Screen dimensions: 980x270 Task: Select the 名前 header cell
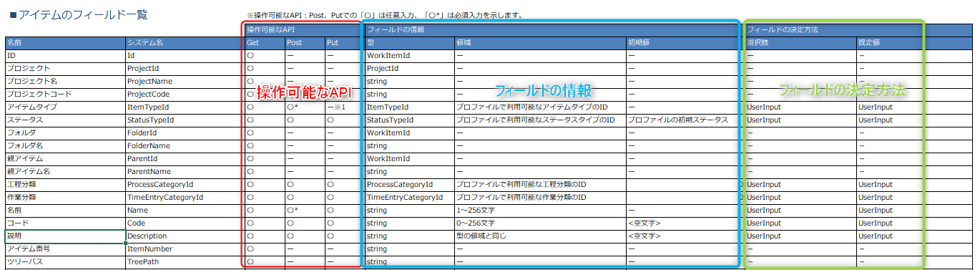[65, 43]
